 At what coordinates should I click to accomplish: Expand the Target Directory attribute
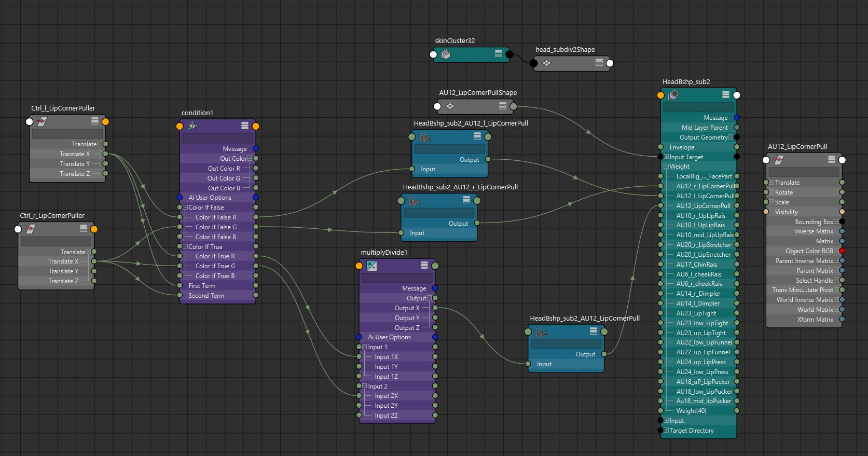pyautogui.click(x=666, y=431)
